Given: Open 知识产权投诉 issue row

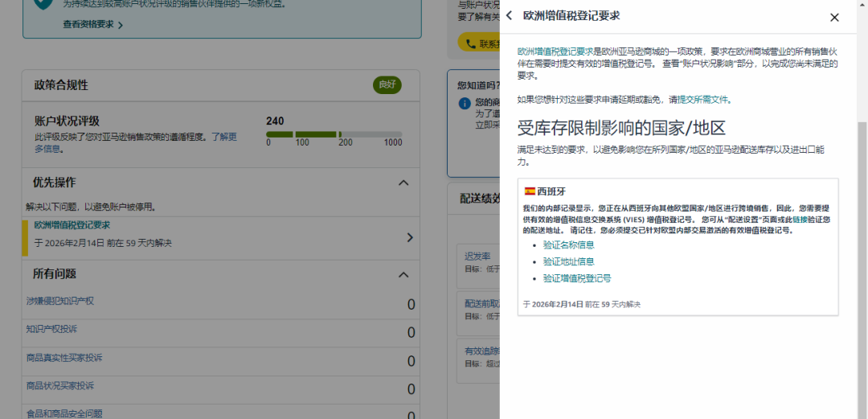Looking at the screenshot, I should (52, 330).
